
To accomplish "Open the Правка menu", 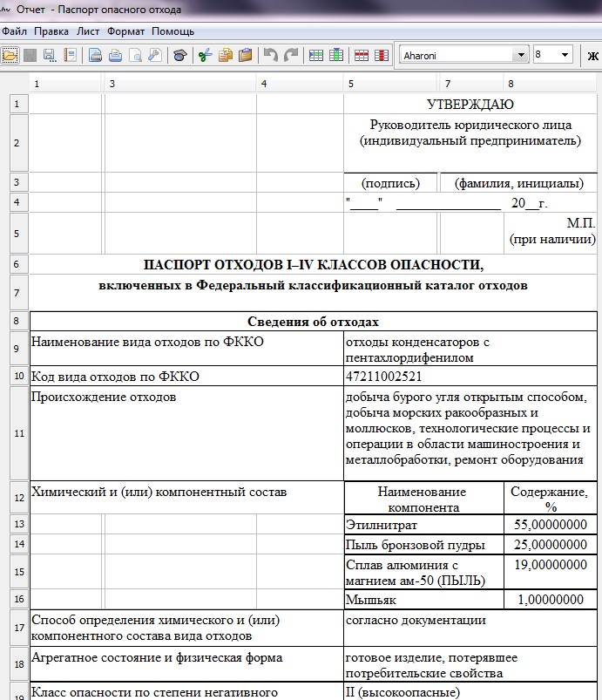I will (x=52, y=31).
